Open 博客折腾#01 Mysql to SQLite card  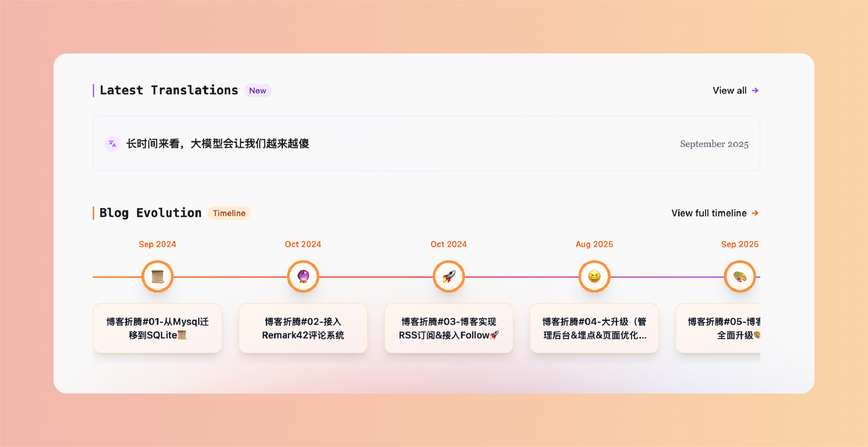pos(157,328)
